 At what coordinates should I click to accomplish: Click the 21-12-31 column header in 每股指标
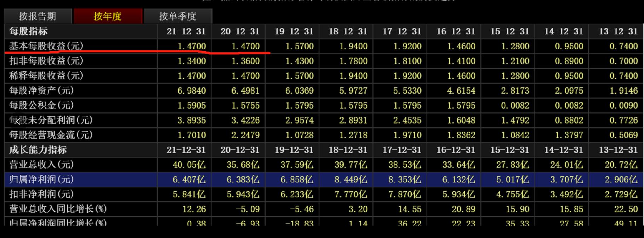(186, 31)
